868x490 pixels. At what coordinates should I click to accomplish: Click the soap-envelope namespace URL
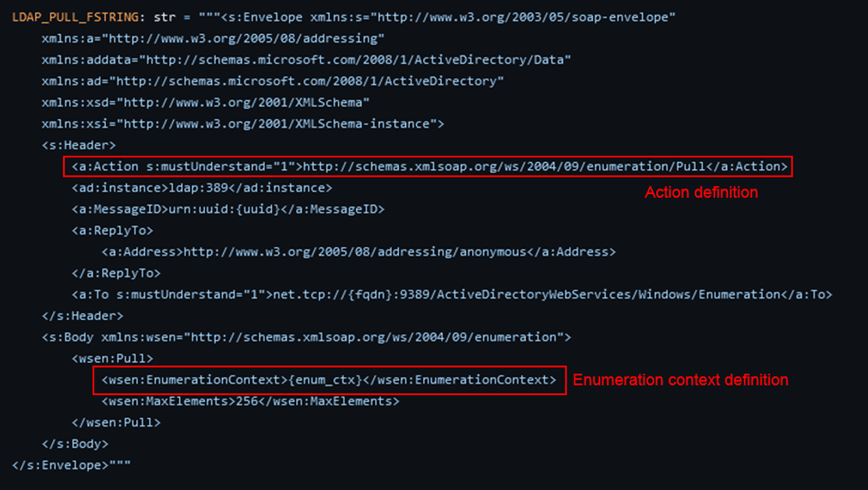point(523,17)
